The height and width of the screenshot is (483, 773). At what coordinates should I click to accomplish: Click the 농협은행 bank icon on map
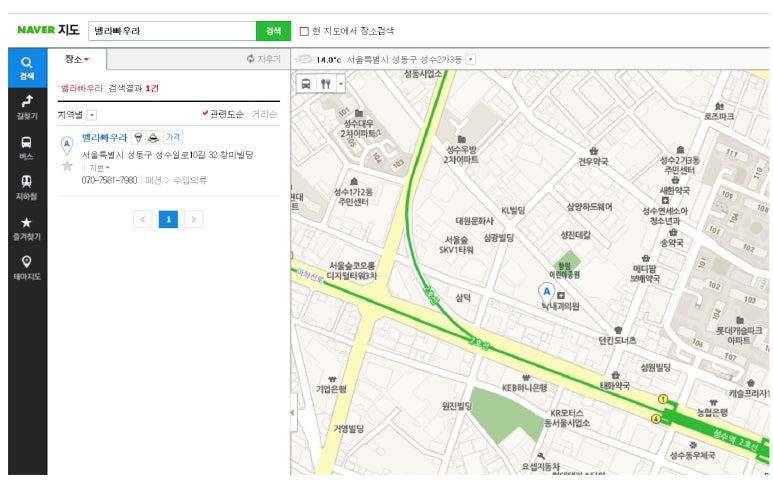(713, 402)
